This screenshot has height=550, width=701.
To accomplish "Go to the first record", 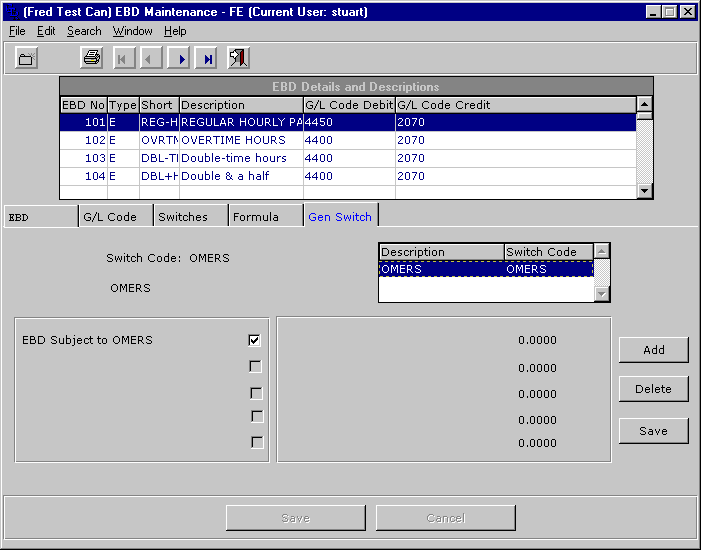I will pyautogui.click(x=124, y=59).
